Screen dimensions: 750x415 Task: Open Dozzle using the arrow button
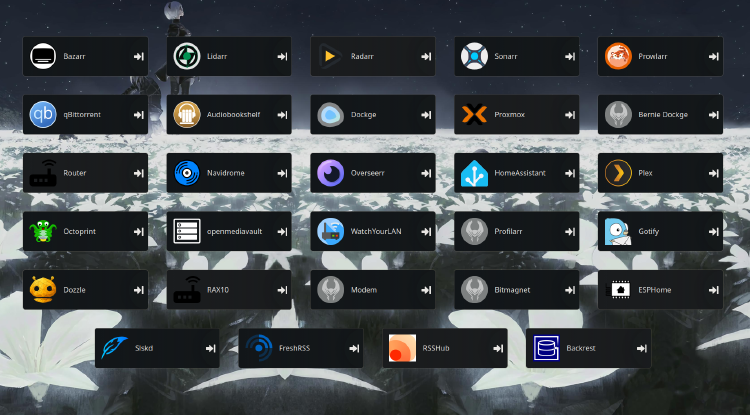(139, 290)
